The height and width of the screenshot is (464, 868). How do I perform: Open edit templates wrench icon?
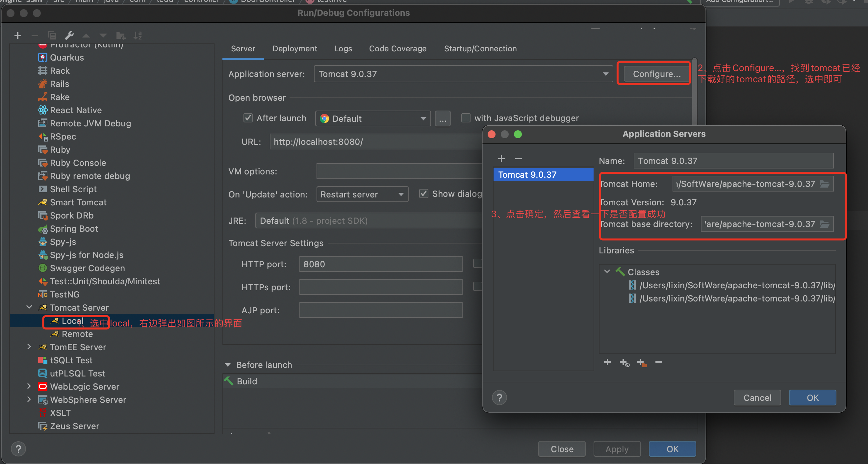(69, 36)
